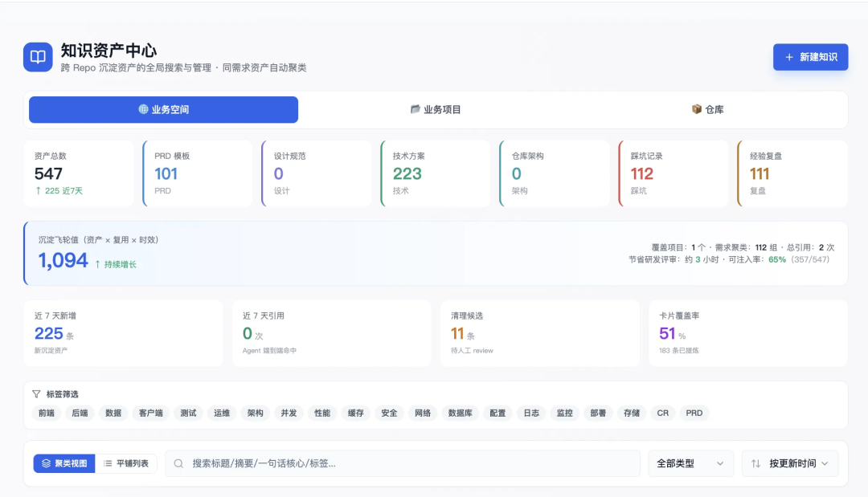The image size is (868, 497).
Task: Click the 卡片覆盖率 stat card
Action: 748,333
